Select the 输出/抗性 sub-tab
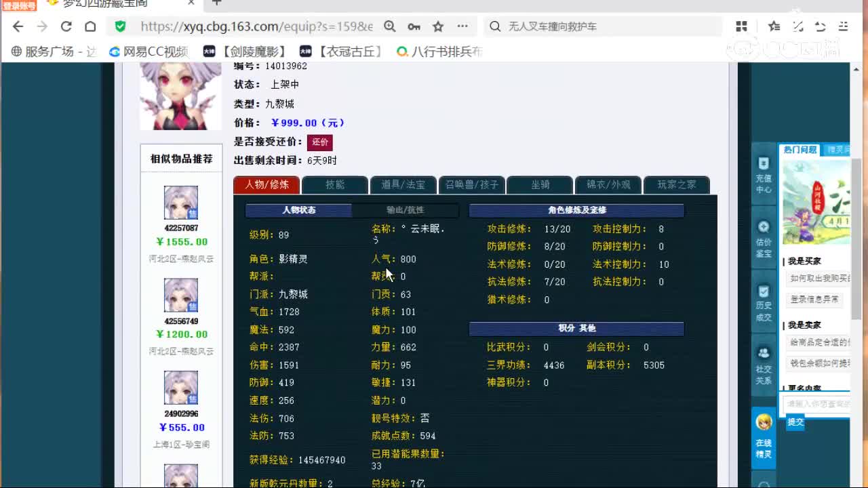 click(406, 210)
